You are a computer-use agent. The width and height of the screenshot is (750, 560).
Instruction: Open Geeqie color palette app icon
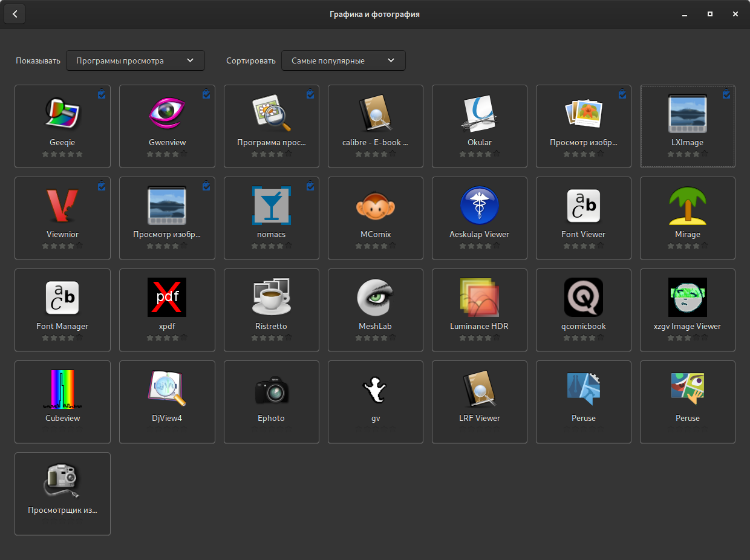pyautogui.click(x=62, y=112)
